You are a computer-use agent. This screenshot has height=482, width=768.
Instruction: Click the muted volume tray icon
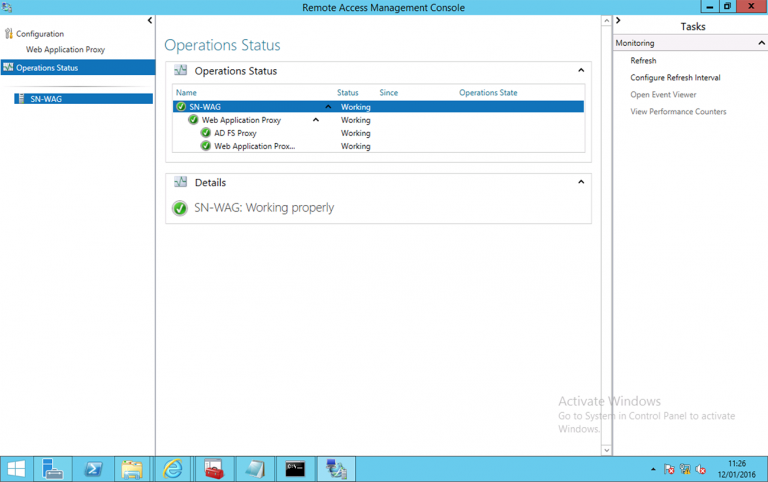tap(700, 469)
